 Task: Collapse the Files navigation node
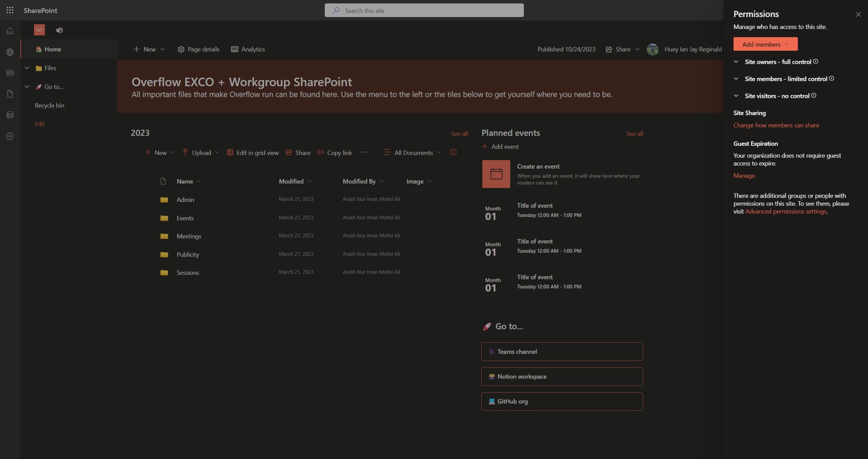click(x=27, y=68)
